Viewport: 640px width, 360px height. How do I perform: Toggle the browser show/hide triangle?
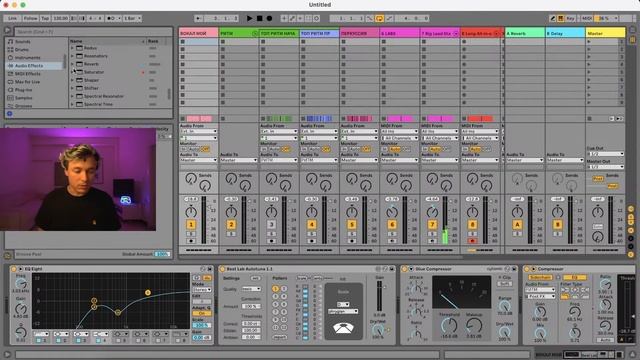pos(7,30)
